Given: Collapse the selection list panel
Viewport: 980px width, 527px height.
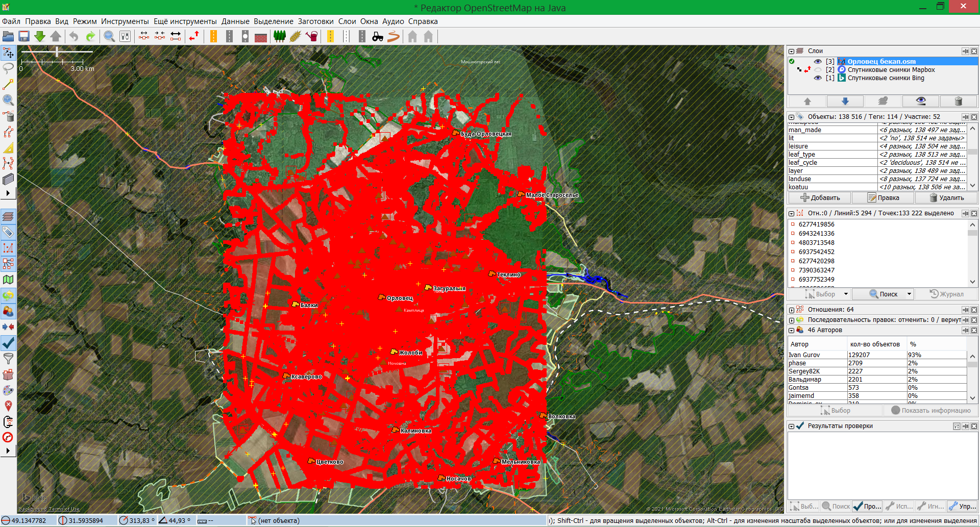Looking at the screenshot, I should click(791, 214).
